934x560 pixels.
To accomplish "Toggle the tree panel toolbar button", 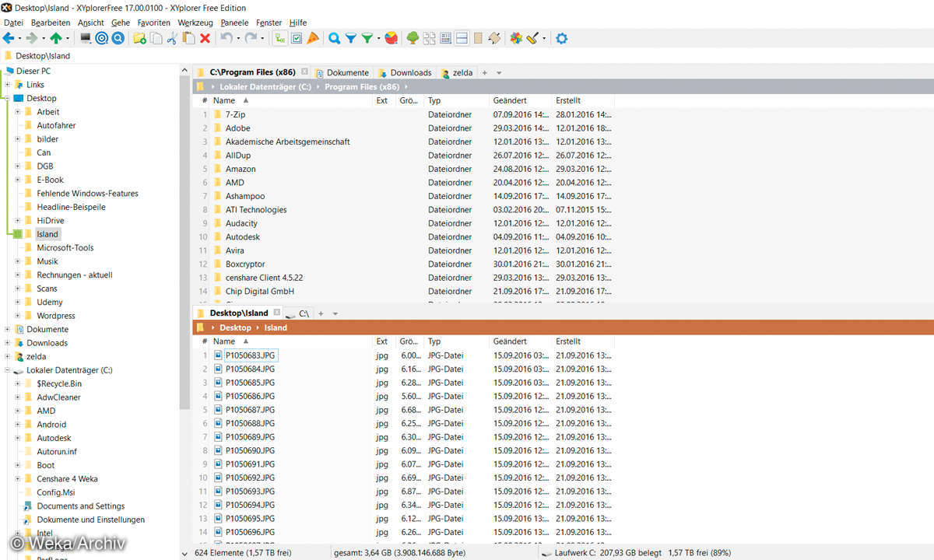I will [280, 38].
